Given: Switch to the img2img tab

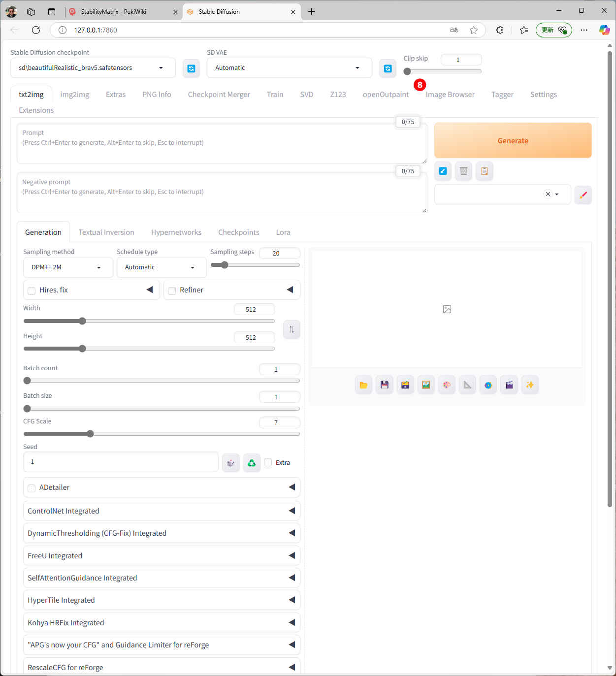Looking at the screenshot, I should pyautogui.click(x=75, y=95).
